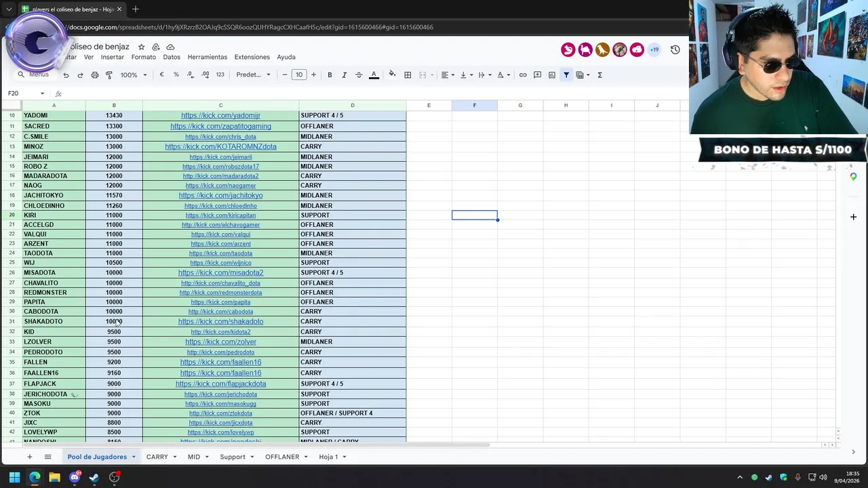868x488 pixels.
Task: Open the kick.com/flapjackdota link
Action: (x=220, y=384)
